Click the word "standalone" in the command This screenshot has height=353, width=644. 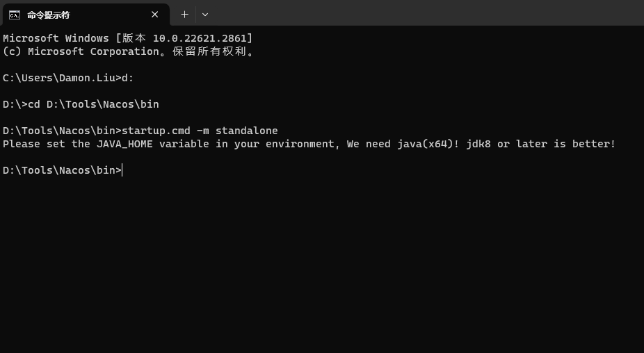[x=246, y=131]
